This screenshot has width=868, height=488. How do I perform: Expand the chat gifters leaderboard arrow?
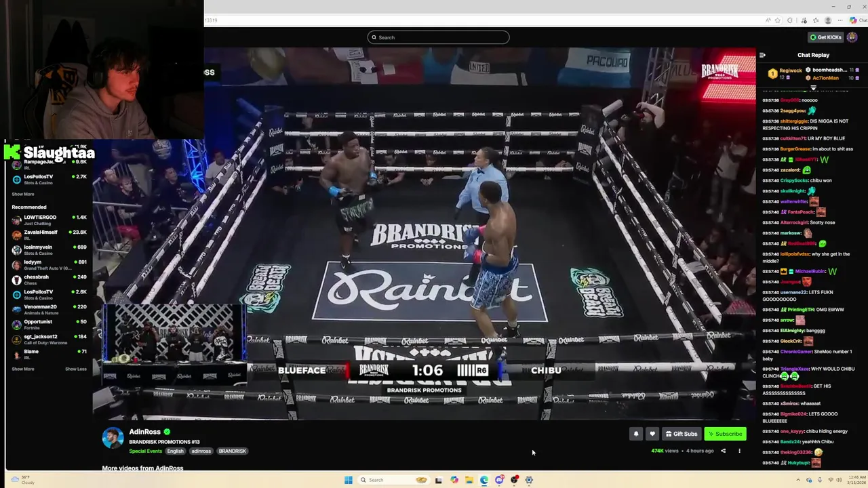pyautogui.click(x=814, y=87)
